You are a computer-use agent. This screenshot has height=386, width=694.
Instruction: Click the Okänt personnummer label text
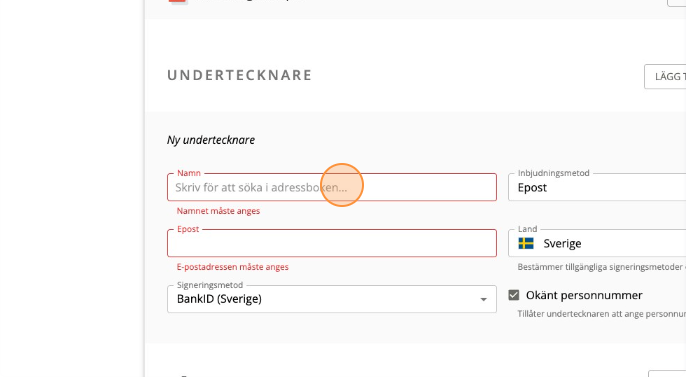[x=584, y=295]
